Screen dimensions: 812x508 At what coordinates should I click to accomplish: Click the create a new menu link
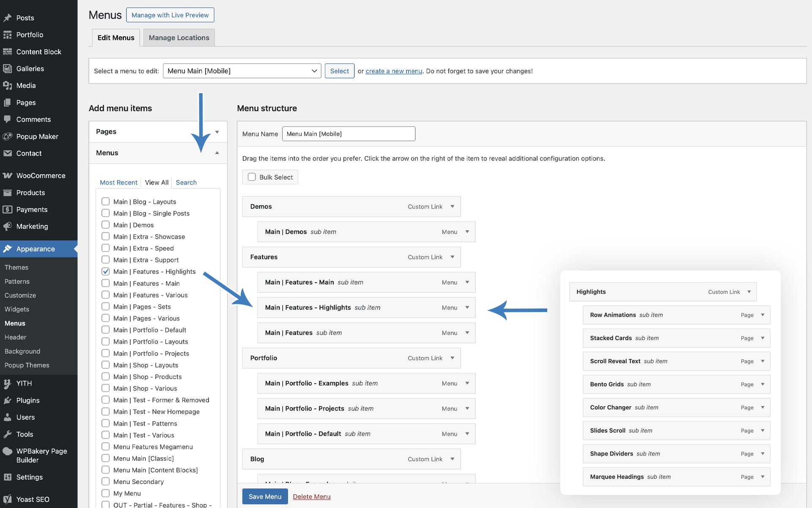tap(394, 71)
